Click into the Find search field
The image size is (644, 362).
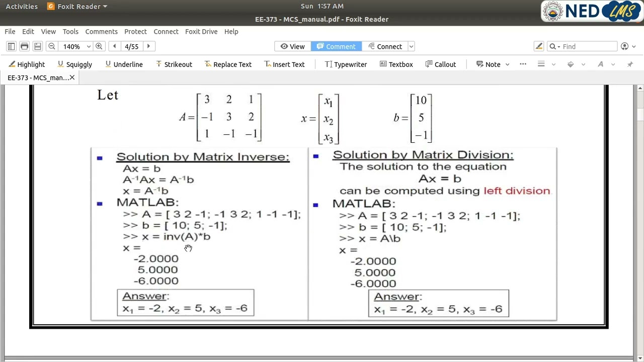589,46
